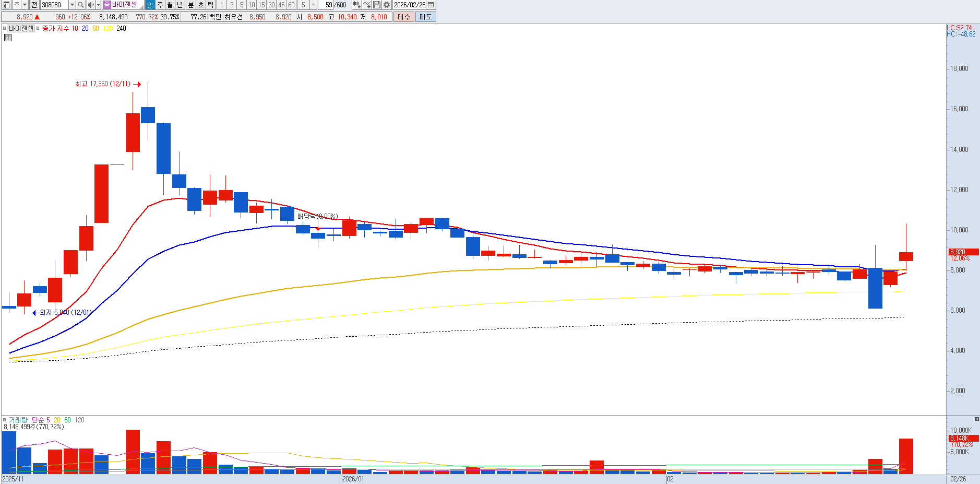The width and height of the screenshot is (980, 484).
Task: Toggle the 종가 지수 moving average marker
Action: coord(38,29)
